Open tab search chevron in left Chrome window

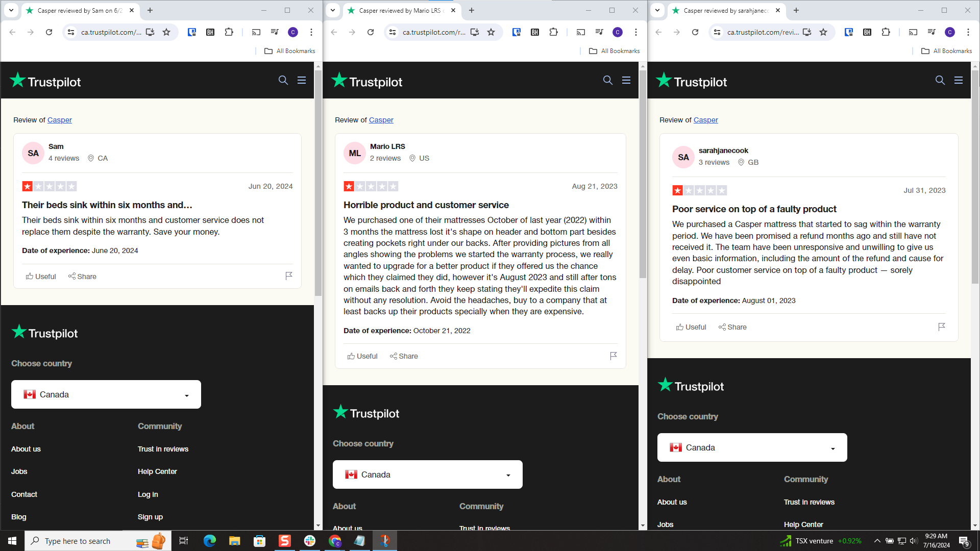[11, 10]
